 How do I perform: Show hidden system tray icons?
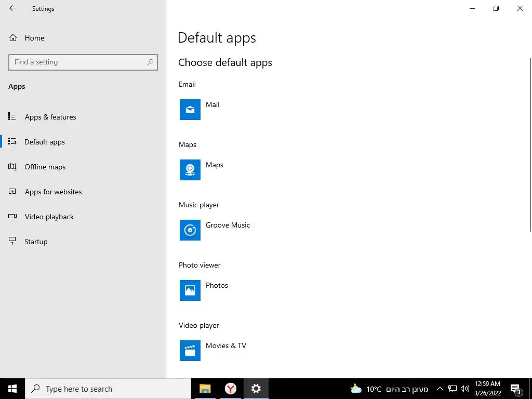[x=440, y=389]
